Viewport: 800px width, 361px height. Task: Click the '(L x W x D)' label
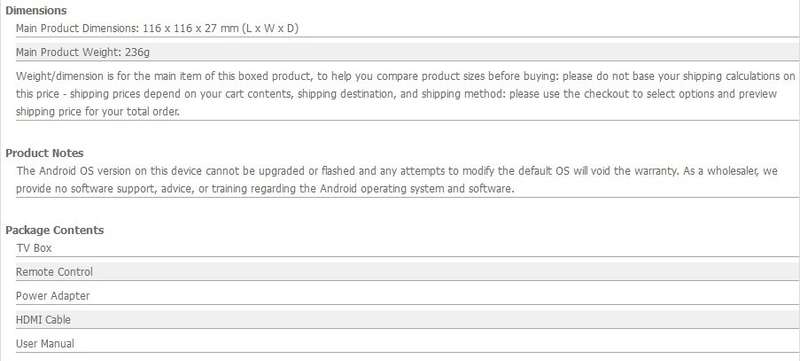[x=268, y=29]
